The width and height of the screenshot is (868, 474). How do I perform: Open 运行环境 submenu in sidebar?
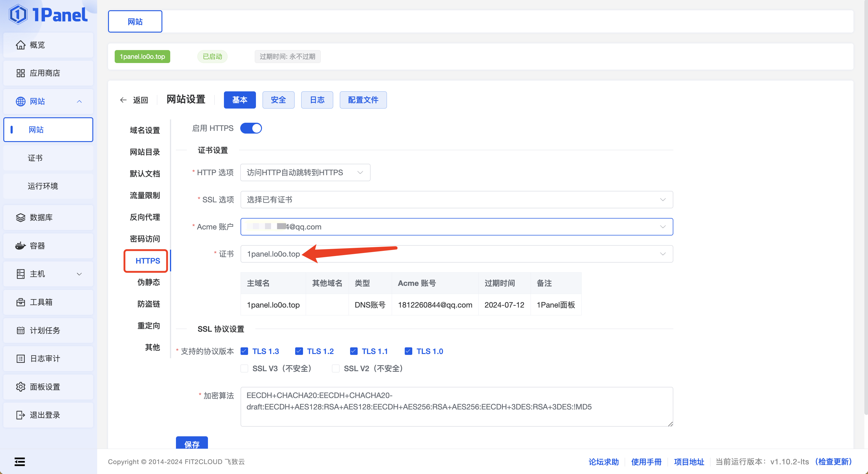tap(48, 186)
